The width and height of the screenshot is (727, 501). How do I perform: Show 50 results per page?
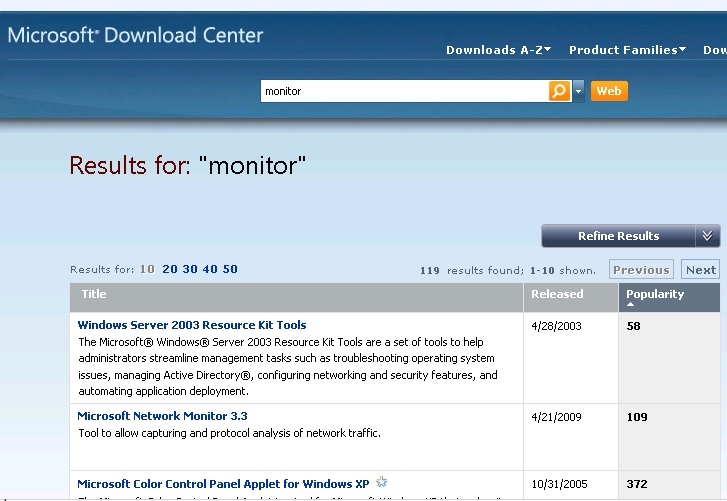coord(230,269)
